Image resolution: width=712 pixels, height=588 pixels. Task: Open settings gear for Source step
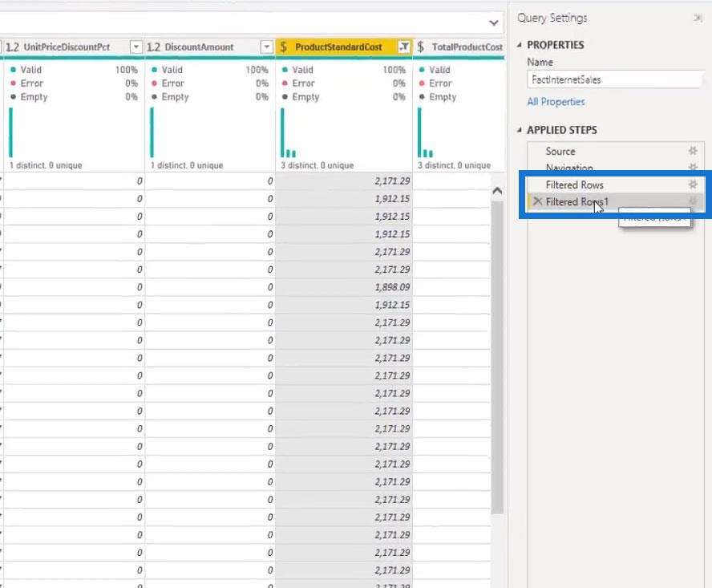coord(693,151)
